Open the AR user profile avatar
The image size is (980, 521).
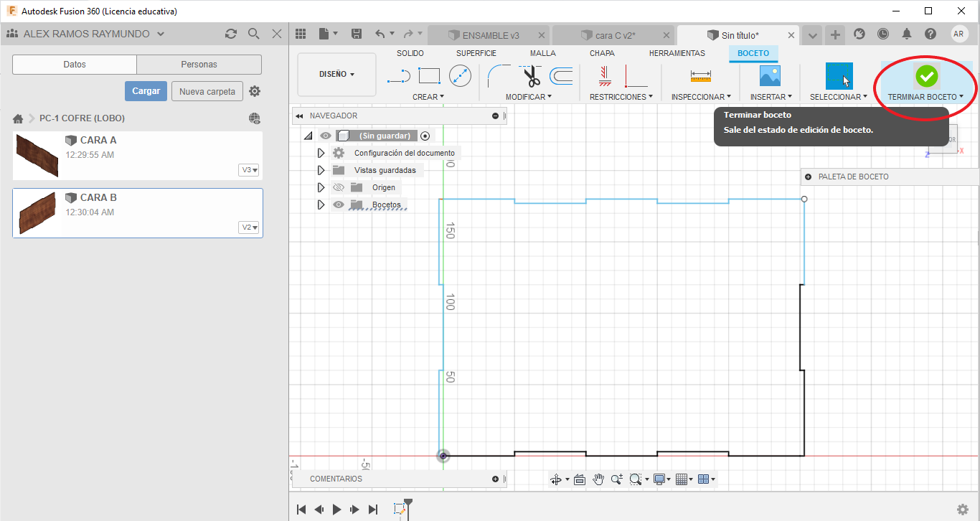(959, 34)
